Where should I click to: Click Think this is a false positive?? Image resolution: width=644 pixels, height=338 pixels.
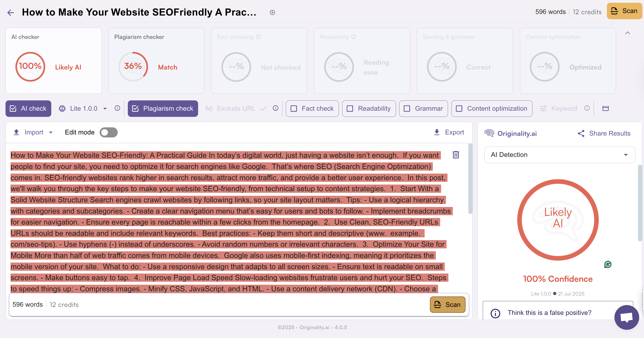click(x=549, y=313)
